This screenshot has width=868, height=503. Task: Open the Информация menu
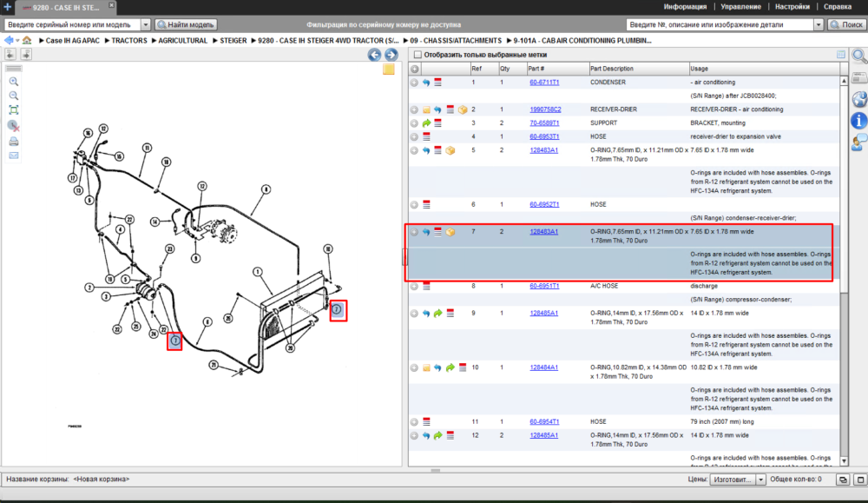coord(686,7)
